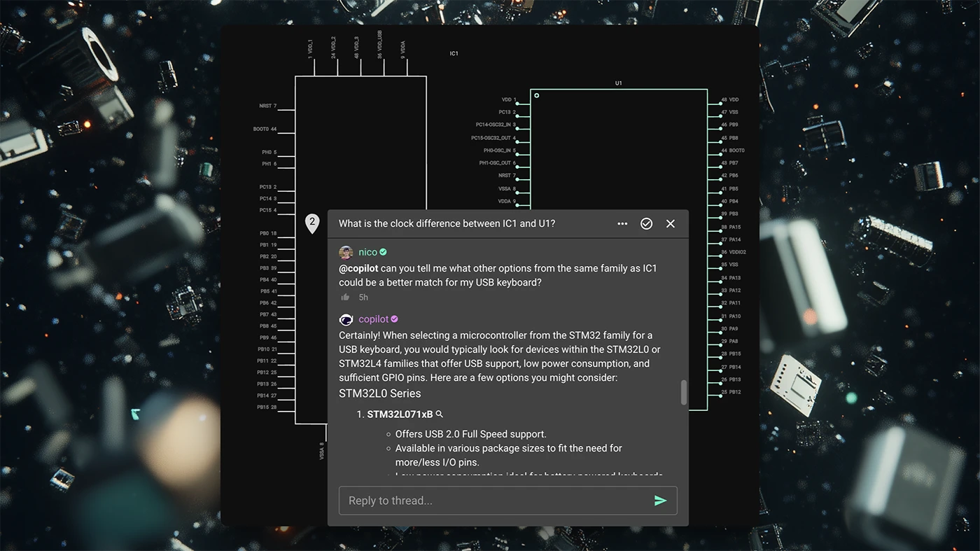Click the Reply to thread input box
This screenshot has width=980, height=551.
coord(490,500)
